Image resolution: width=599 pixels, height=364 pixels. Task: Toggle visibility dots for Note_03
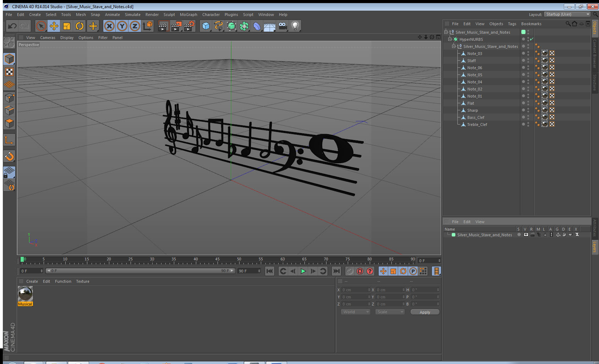coord(528,53)
